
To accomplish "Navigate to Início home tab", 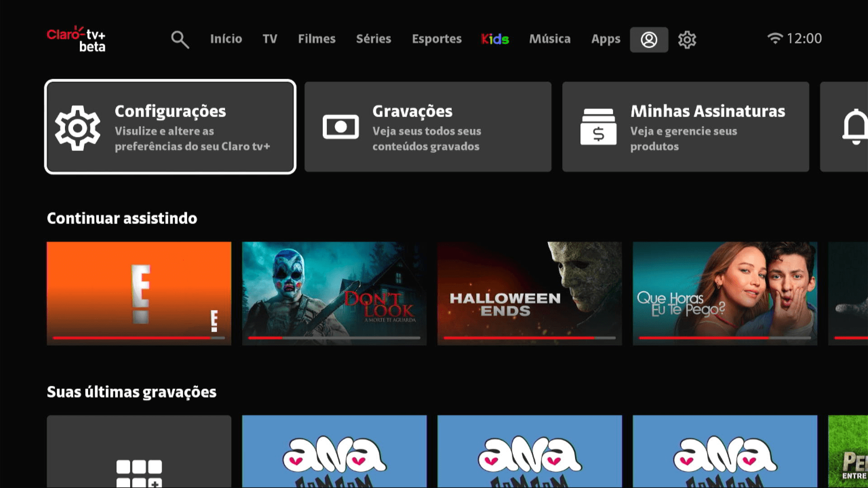I will click(226, 39).
